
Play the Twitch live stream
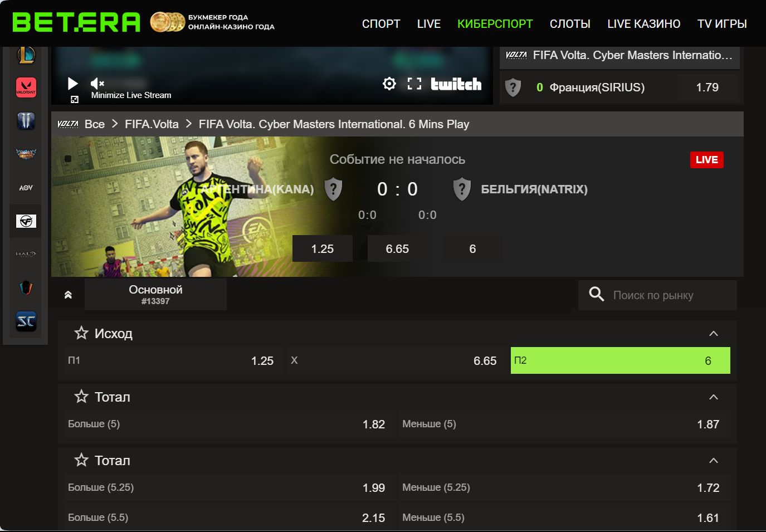[x=72, y=84]
